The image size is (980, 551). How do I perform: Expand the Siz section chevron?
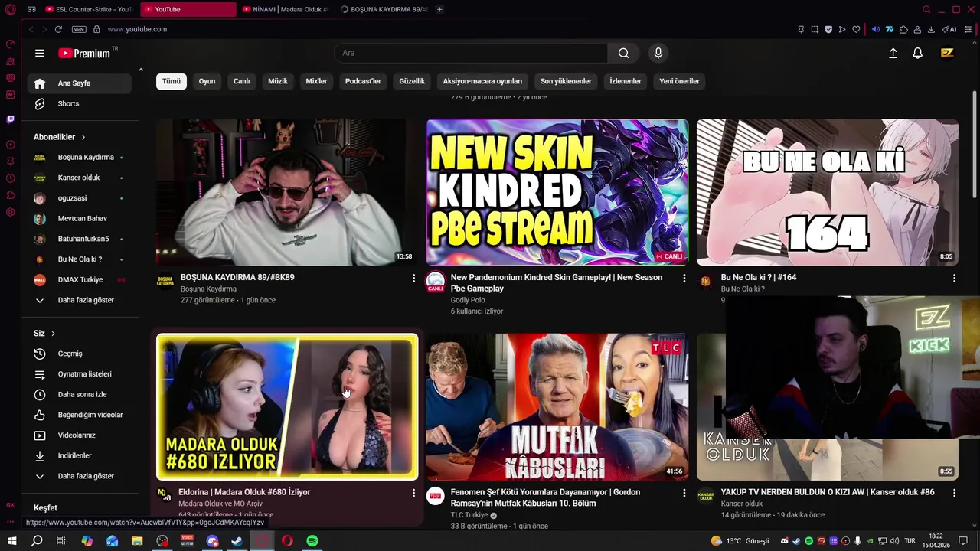click(x=53, y=334)
